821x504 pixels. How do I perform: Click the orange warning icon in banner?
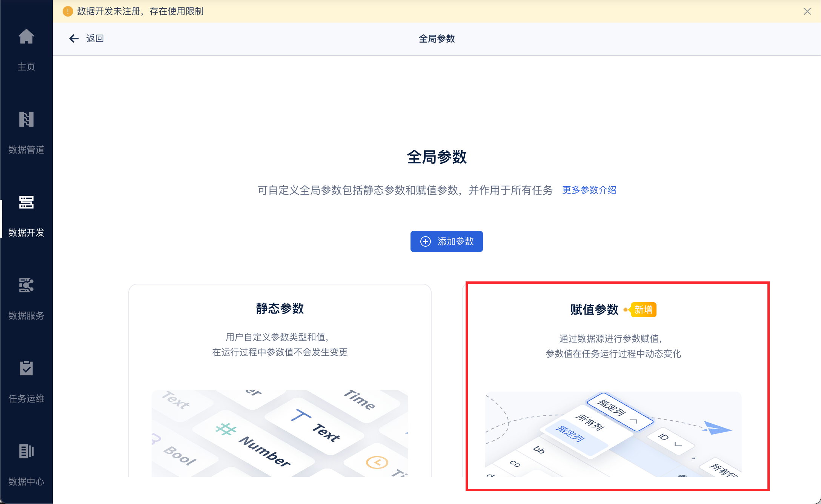pos(68,11)
